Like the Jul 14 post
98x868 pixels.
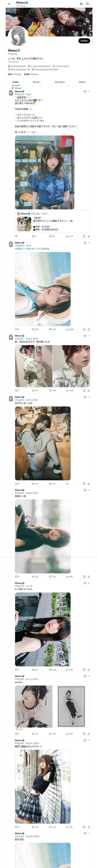[50, 330]
